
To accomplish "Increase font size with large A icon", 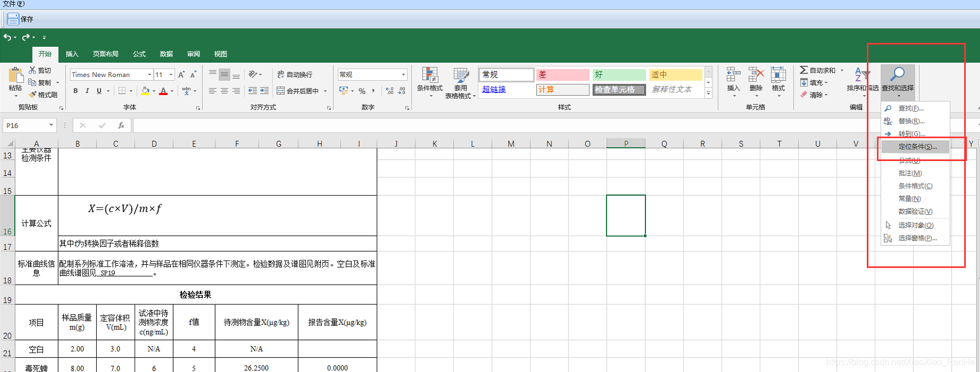I will click(x=181, y=75).
